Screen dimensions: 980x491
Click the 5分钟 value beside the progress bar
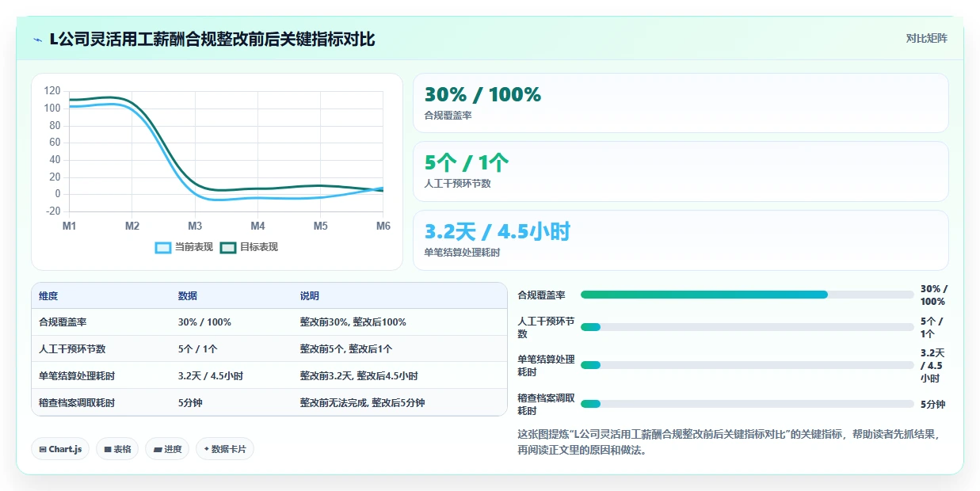(x=932, y=405)
